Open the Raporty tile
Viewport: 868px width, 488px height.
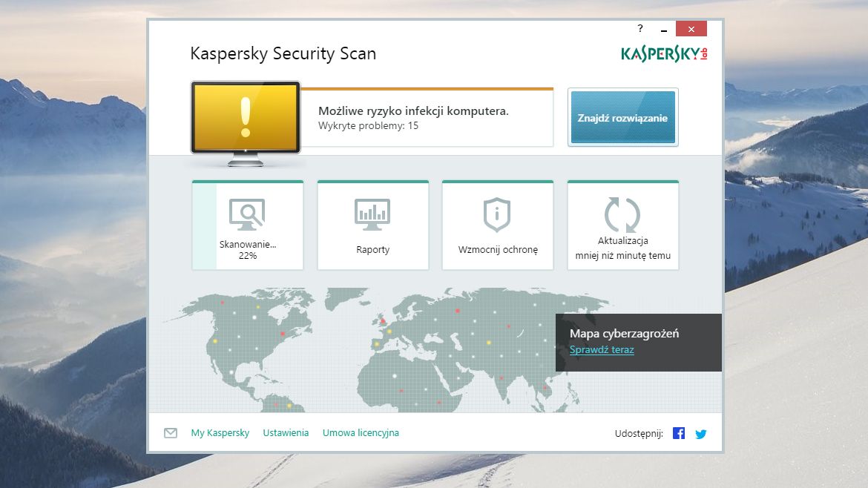point(373,225)
